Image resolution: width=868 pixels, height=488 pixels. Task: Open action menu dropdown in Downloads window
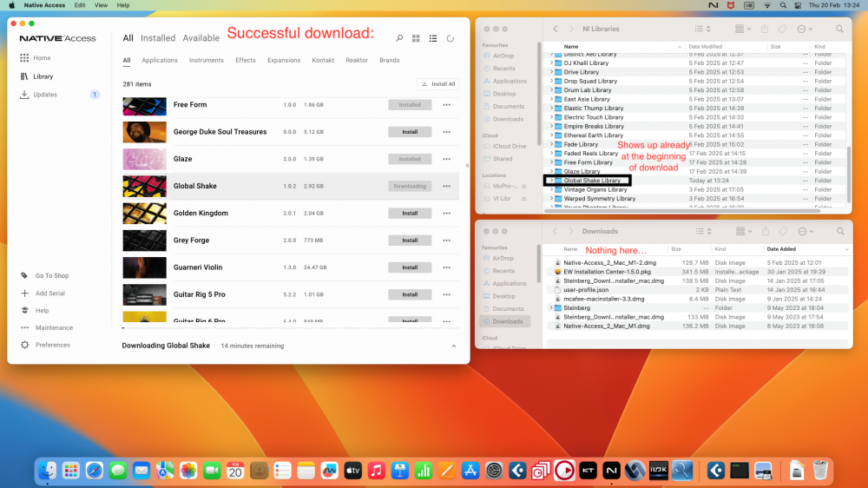pos(805,232)
